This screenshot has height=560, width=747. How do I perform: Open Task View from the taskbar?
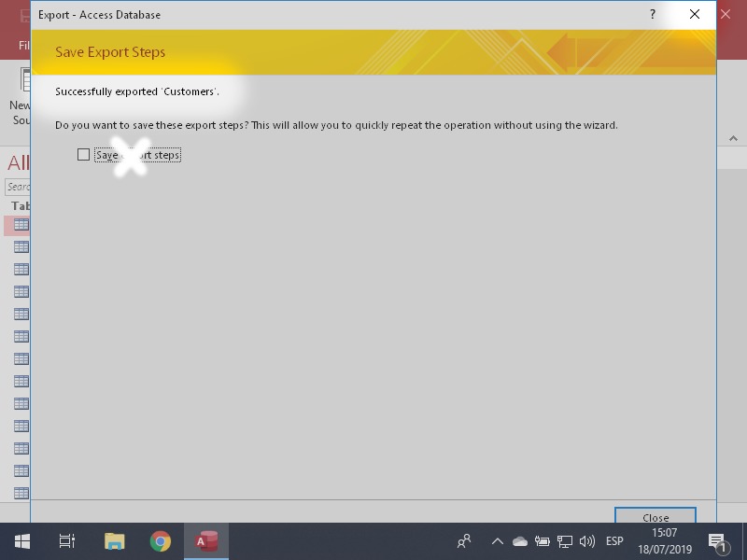pyautogui.click(x=67, y=541)
